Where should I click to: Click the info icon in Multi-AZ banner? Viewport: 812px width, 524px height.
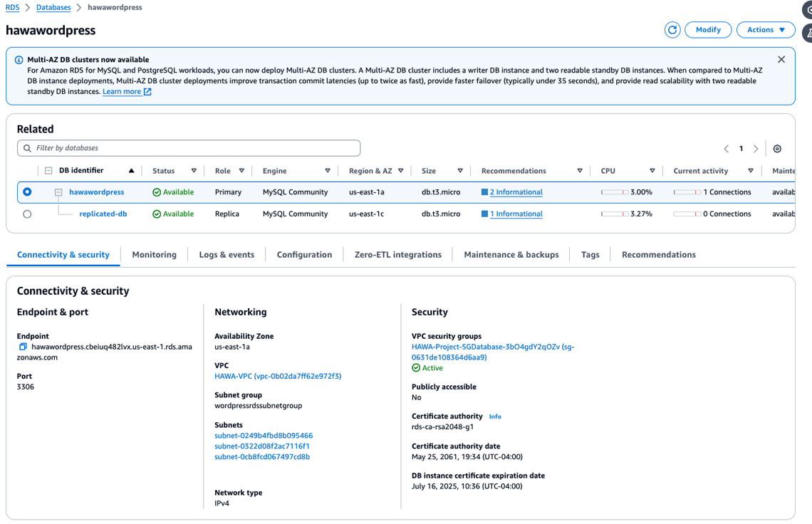(x=19, y=60)
